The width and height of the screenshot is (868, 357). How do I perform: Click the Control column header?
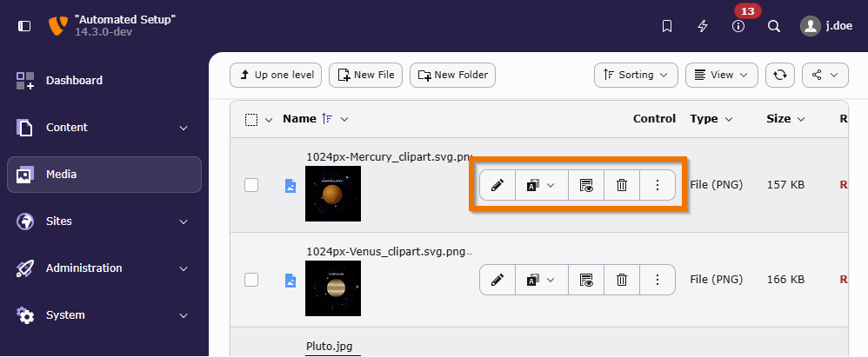(654, 119)
